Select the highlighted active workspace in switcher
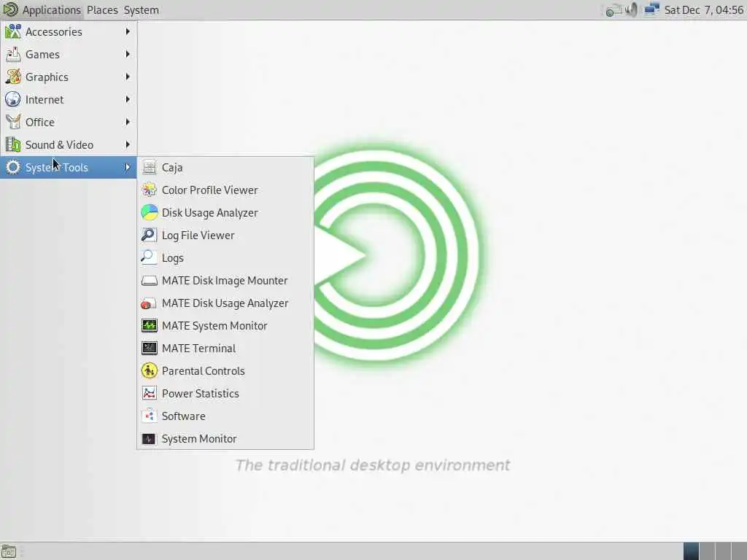The height and width of the screenshot is (560, 747). click(691, 551)
